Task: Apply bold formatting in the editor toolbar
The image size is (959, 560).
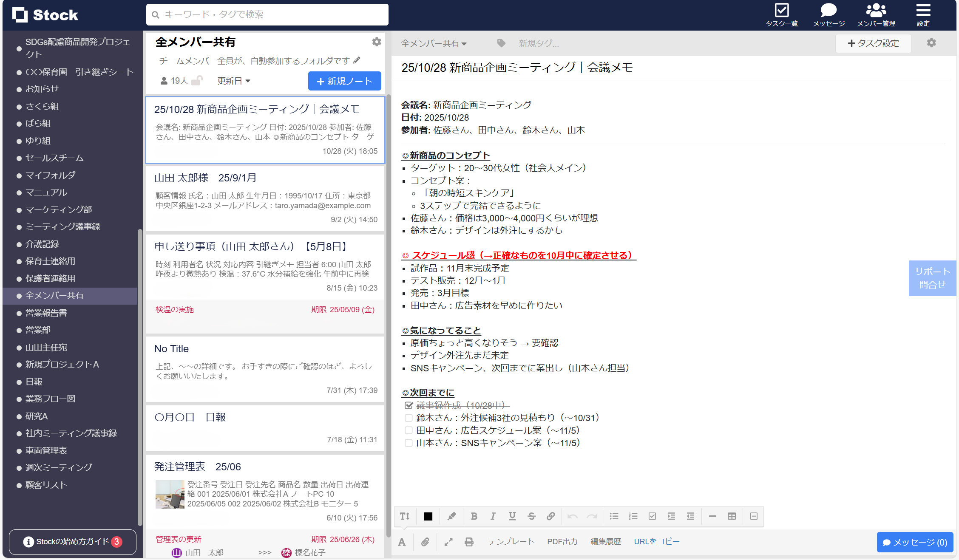Action: 474,516
